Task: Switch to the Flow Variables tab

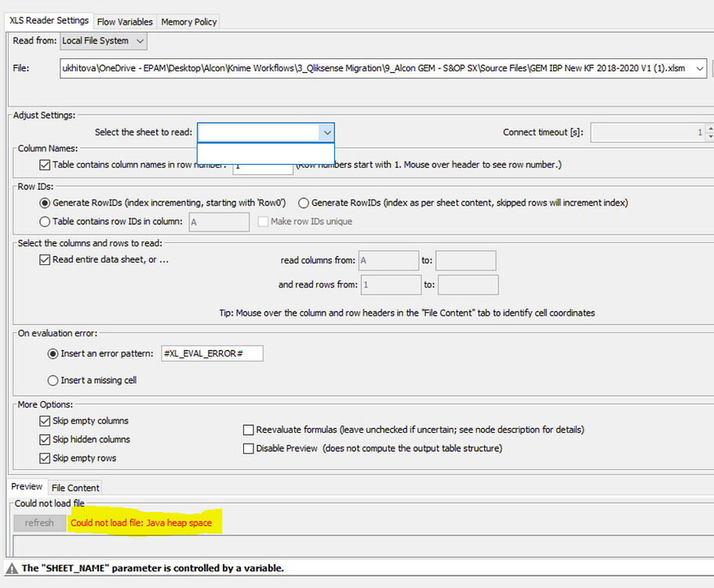Action: tap(124, 22)
